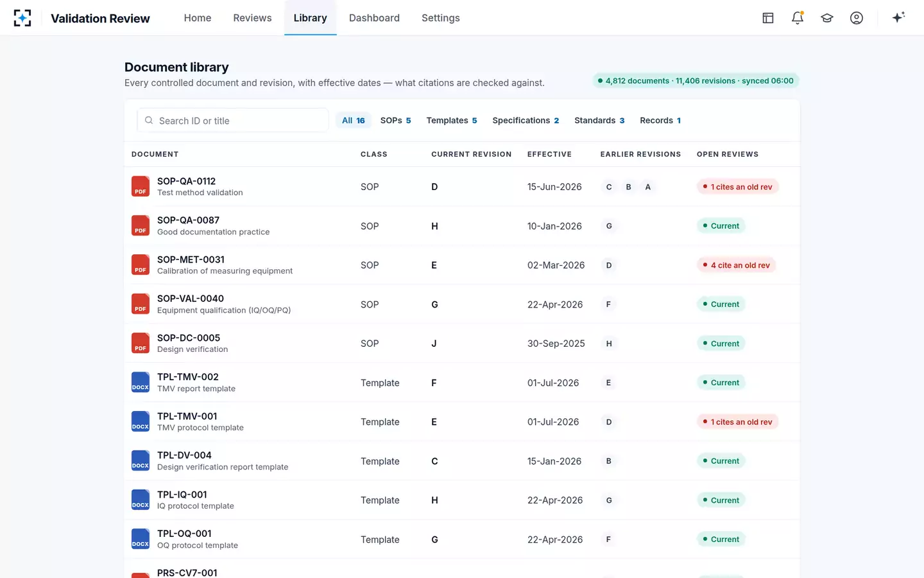Viewport: 924px width, 578px height.
Task: Click the PDF icon for SOP-QA-0087
Action: point(141,225)
